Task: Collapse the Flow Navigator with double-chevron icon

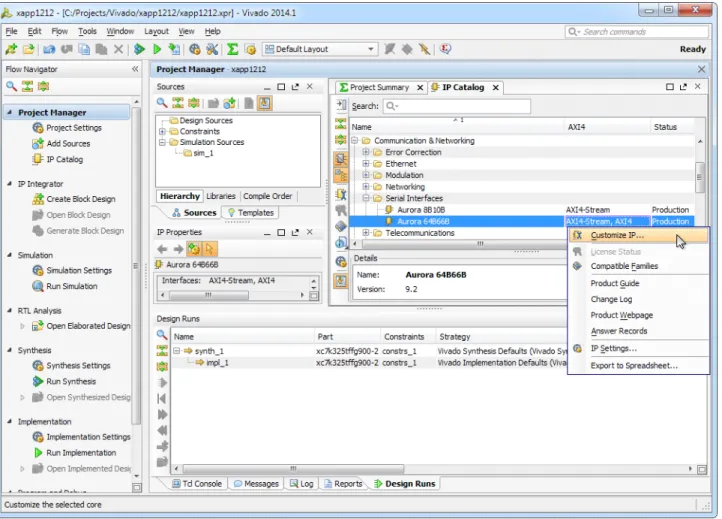Action: tap(135, 69)
